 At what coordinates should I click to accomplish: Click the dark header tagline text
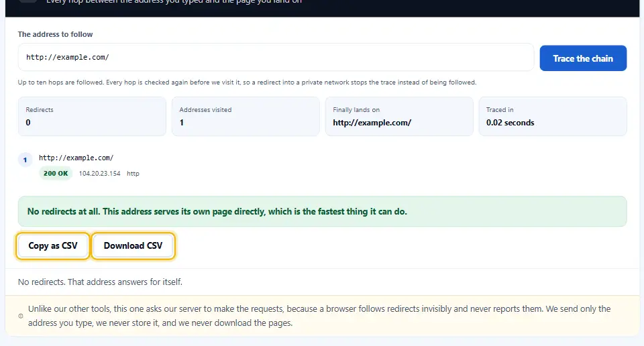174,1
